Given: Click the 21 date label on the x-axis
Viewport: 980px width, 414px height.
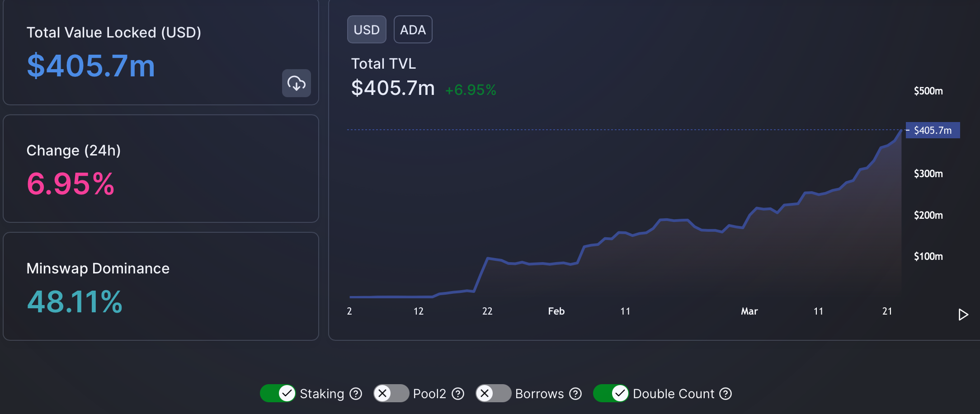Looking at the screenshot, I should coord(887,311).
